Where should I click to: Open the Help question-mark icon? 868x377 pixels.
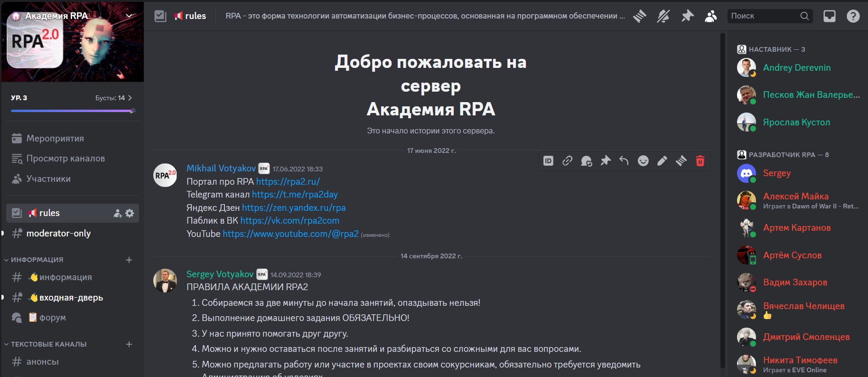click(x=853, y=16)
